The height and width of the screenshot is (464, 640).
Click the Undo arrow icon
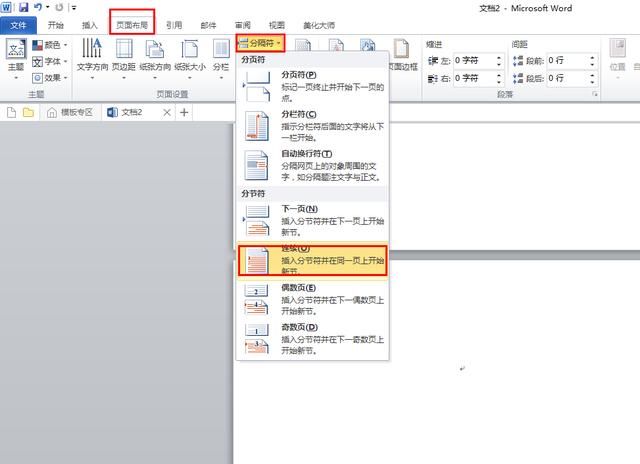click(38, 7)
